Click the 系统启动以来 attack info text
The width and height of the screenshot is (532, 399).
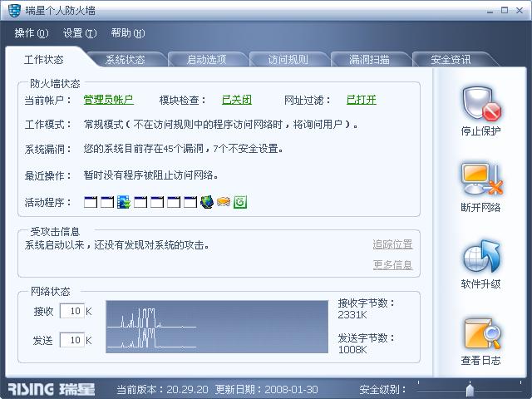click(117, 245)
